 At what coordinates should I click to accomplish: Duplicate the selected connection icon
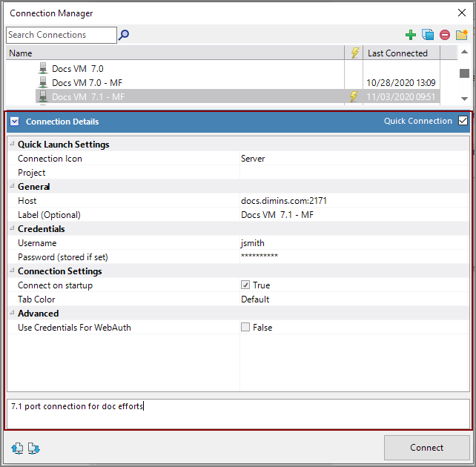pyautogui.click(x=428, y=35)
